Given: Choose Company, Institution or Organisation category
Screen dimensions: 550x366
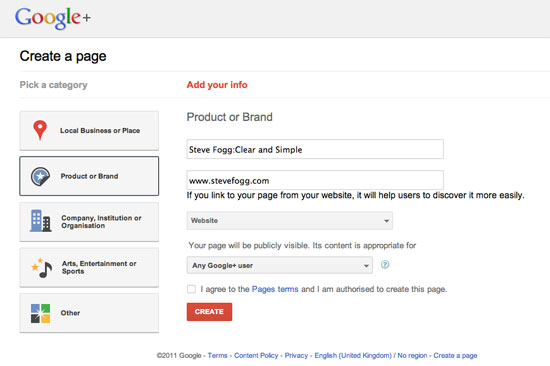Looking at the screenshot, I should click(89, 222).
